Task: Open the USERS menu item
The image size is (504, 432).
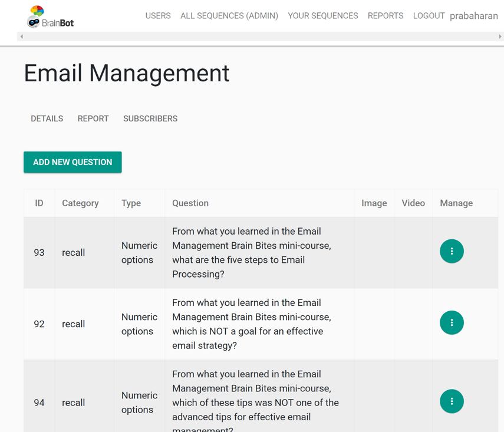Action: pyautogui.click(x=158, y=16)
